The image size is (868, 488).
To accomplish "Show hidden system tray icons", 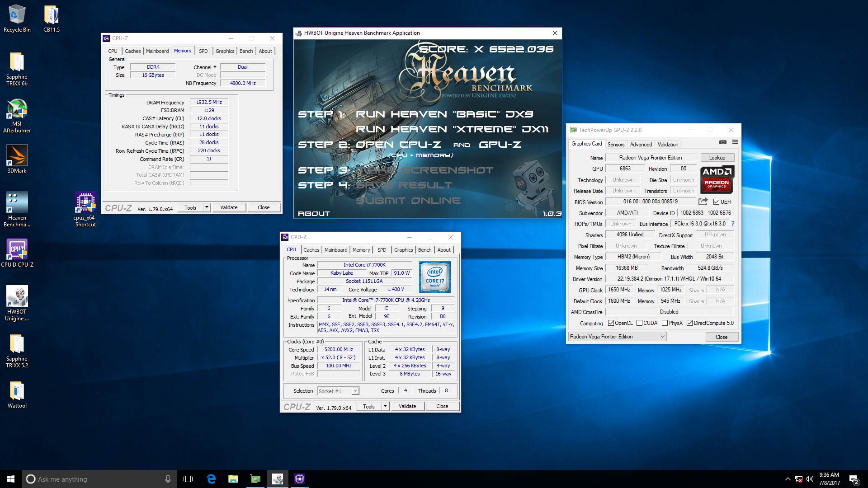I will [x=788, y=479].
